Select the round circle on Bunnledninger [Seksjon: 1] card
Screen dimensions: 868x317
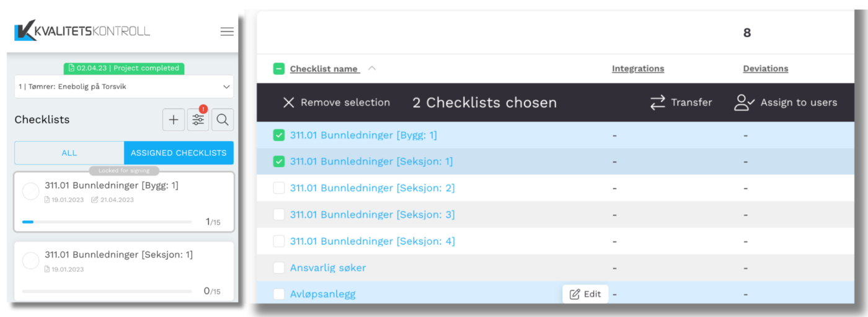click(x=30, y=261)
